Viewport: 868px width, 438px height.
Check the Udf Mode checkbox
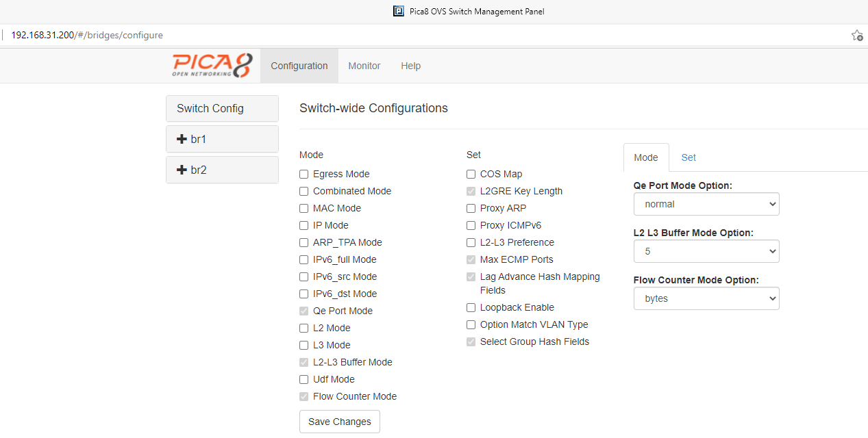point(304,380)
